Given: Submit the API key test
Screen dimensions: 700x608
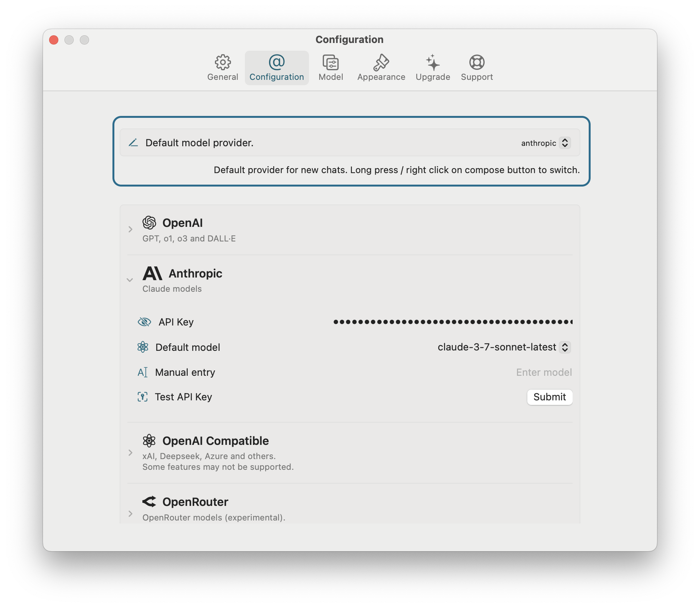Looking at the screenshot, I should (x=550, y=397).
